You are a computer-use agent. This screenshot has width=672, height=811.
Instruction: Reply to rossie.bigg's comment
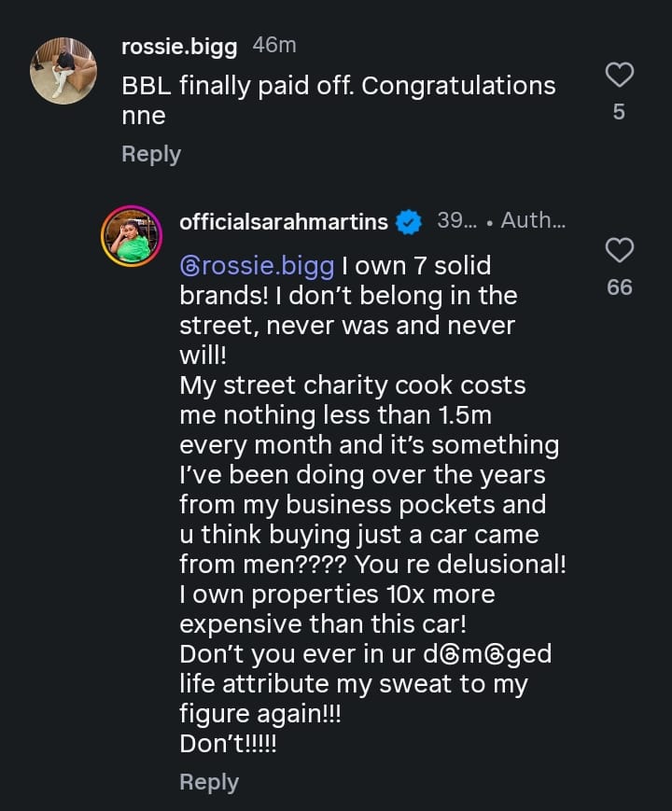pos(150,154)
